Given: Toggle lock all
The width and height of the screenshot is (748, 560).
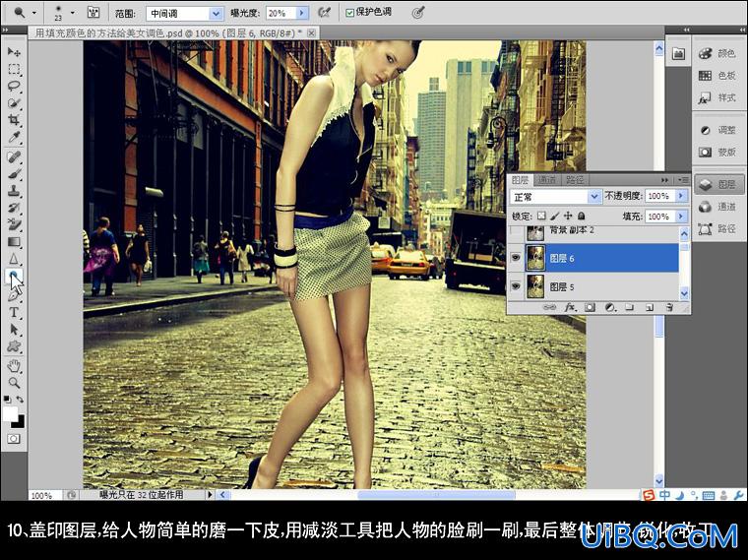Looking at the screenshot, I should [581, 217].
